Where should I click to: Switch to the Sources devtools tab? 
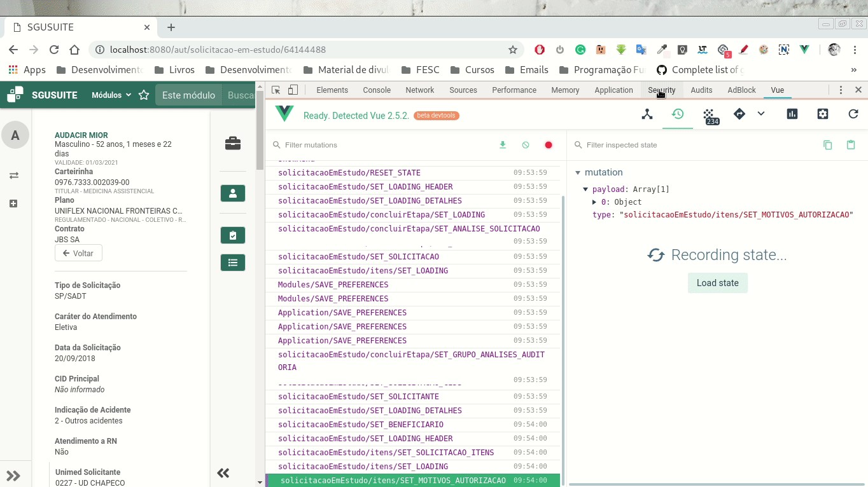463,90
